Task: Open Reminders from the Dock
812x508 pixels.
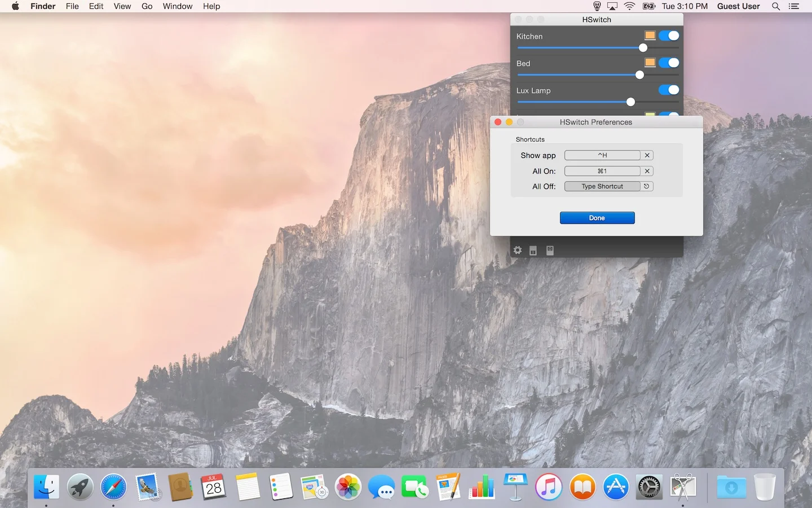Action: [x=281, y=487]
